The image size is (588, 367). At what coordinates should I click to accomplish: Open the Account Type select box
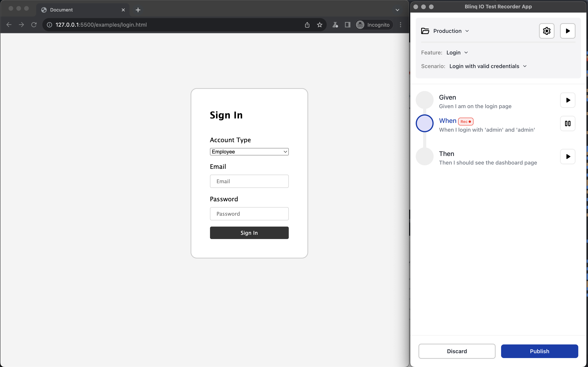[x=249, y=152]
